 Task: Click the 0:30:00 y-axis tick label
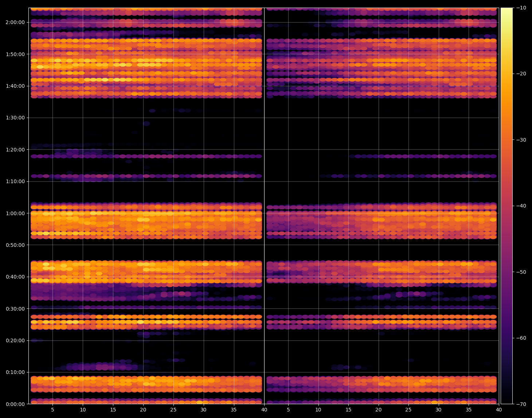click(15, 309)
